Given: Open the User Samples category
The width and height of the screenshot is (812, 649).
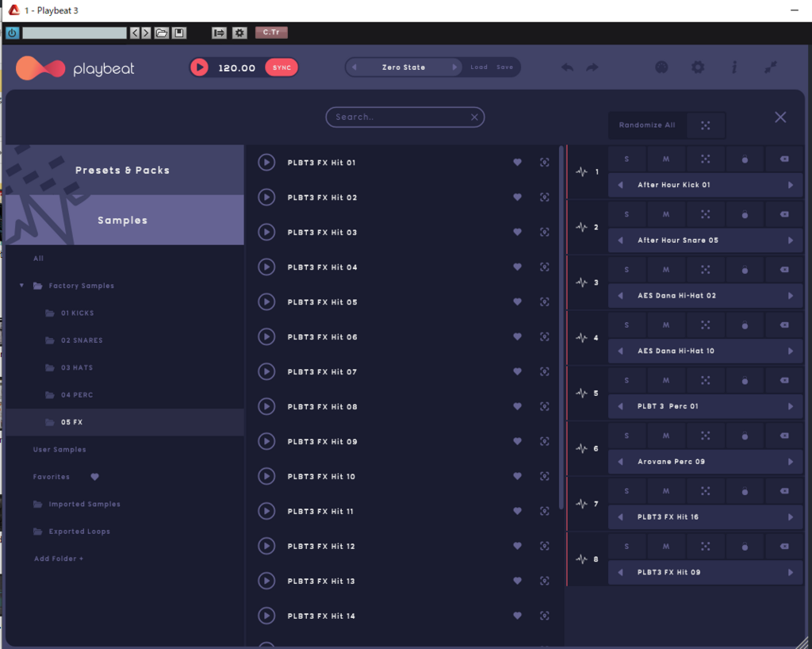Looking at the screenshot, I should pos(59,449).
